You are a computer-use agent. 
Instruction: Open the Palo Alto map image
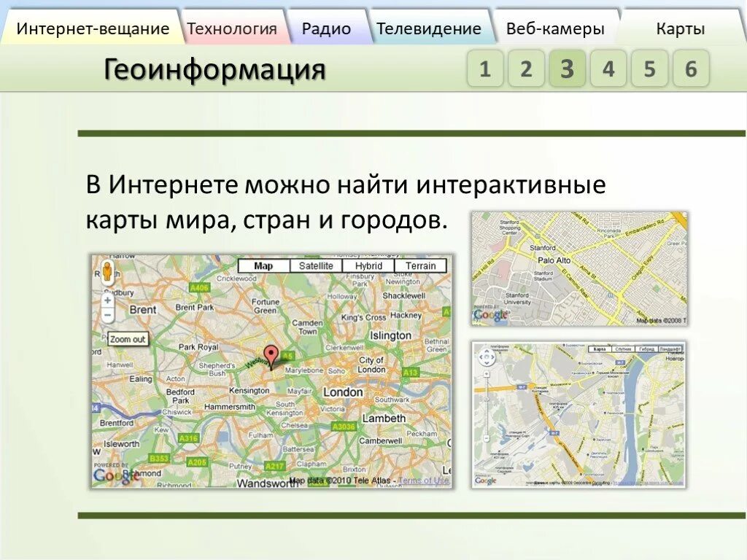coord(580,269)
